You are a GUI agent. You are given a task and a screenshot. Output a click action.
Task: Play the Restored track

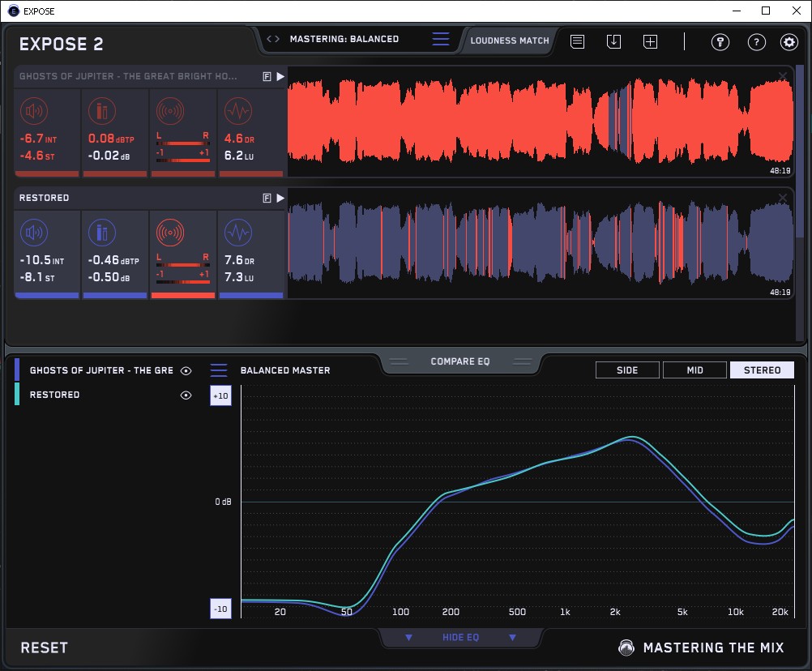coord(280,198)
